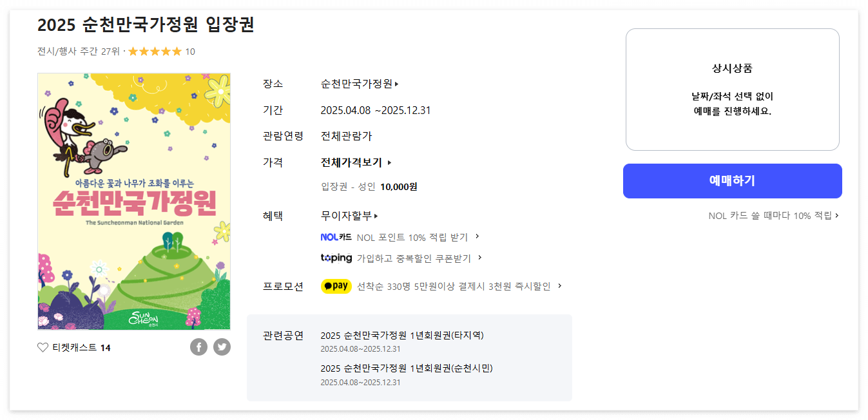Open NOL 카드 쓸 때마다 10% 적립
This screenshot has height=420, width=868.
tap(773, 216)
